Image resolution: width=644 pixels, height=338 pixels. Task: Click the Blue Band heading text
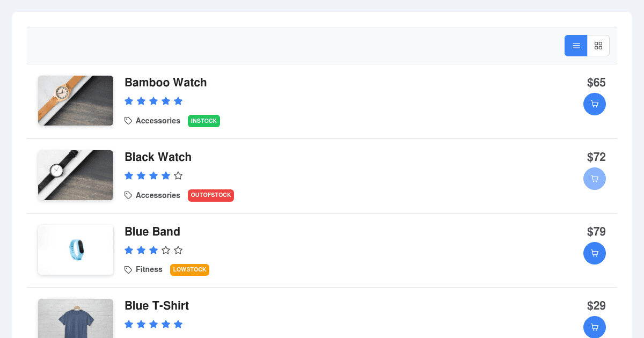click(152, 232)
